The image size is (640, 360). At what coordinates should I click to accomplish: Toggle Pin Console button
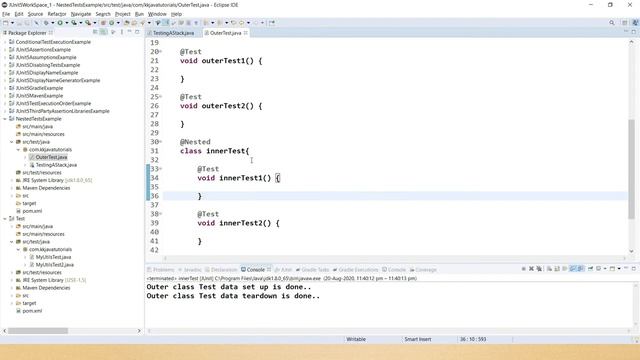[590, 269]
